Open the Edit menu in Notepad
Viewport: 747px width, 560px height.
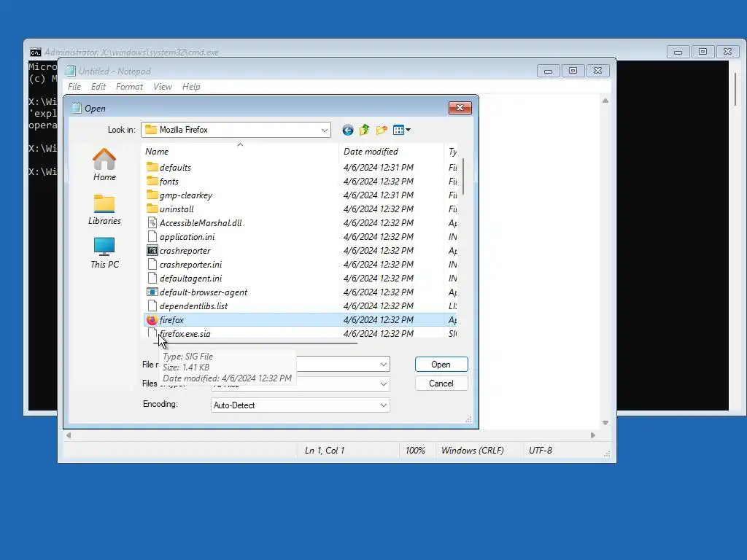coord(98,87)
